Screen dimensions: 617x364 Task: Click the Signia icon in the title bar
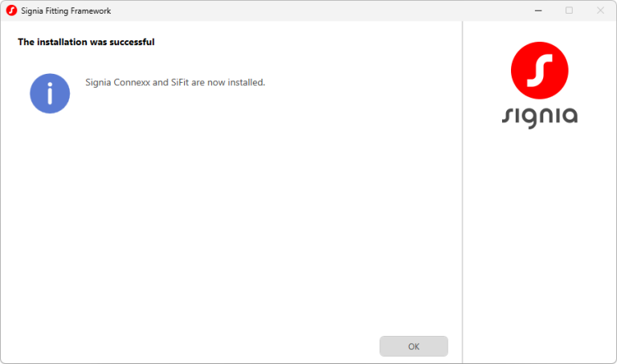[11, 10]
